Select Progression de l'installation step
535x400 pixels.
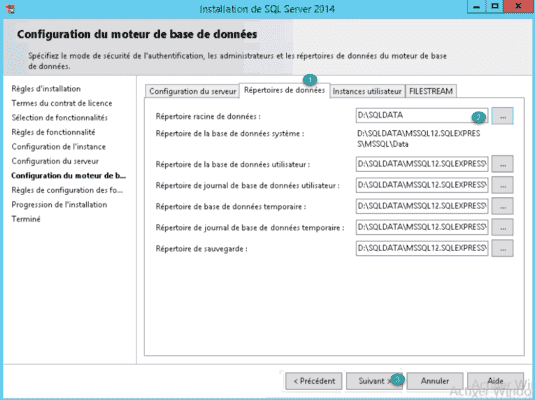59,205
